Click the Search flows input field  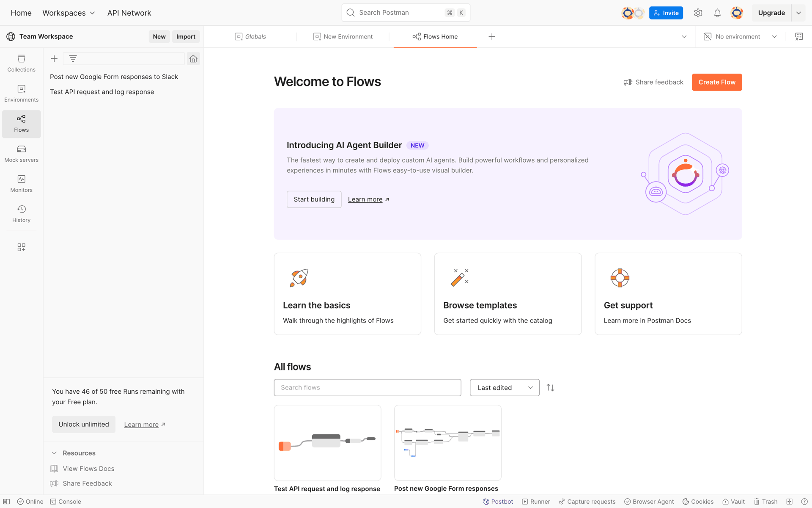(368, 387)
